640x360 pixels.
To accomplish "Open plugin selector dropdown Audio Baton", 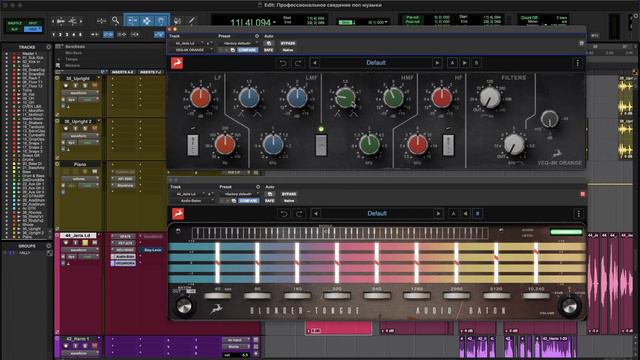I will pos(193,201).
